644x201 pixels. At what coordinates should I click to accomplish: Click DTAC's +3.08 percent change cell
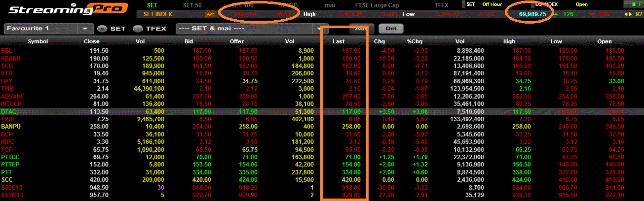pos(419,112)
